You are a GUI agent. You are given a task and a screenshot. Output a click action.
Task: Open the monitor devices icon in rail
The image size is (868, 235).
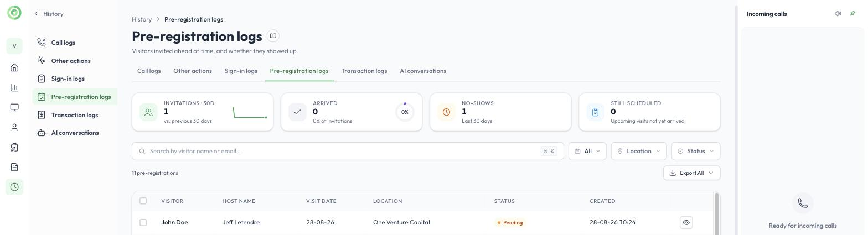tap(14, 107)
